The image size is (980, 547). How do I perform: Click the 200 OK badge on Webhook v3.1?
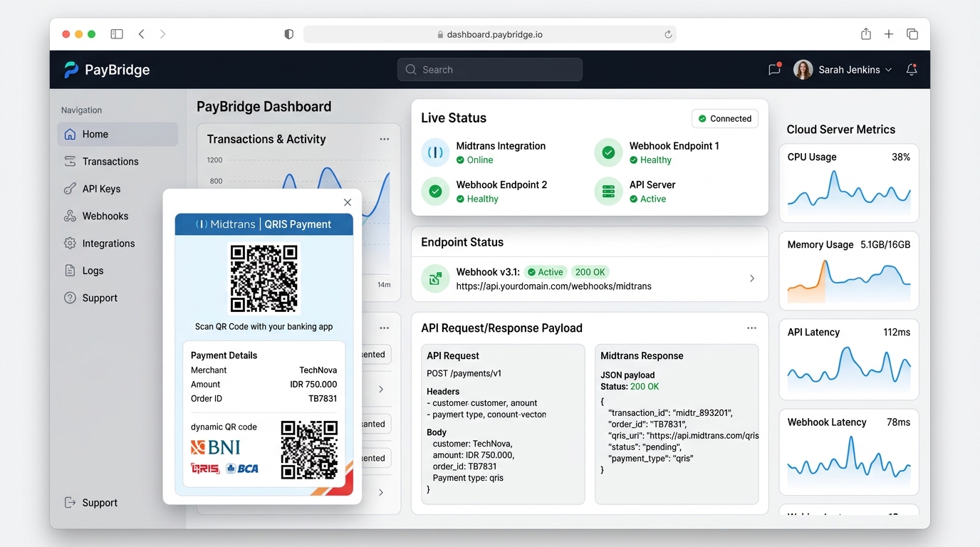coord(590,272)
